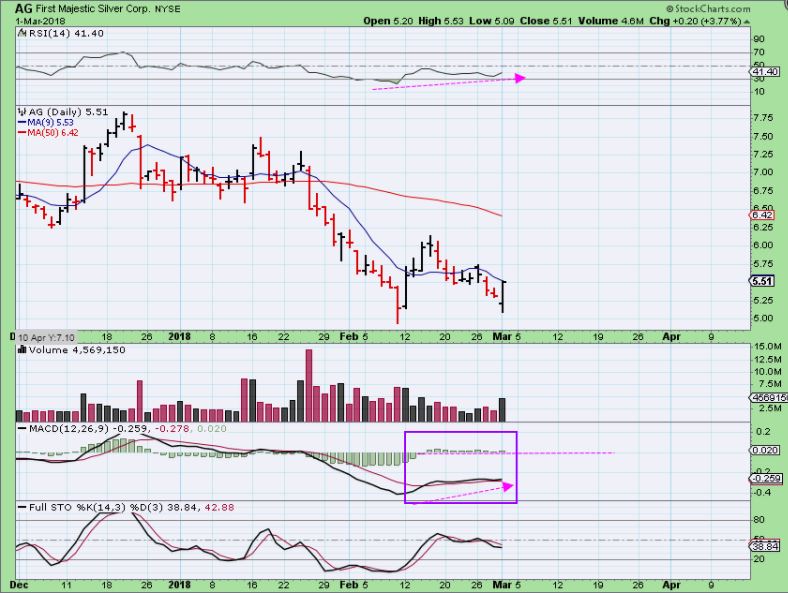Click the 6.00 price axis label

tap(763, 245)
